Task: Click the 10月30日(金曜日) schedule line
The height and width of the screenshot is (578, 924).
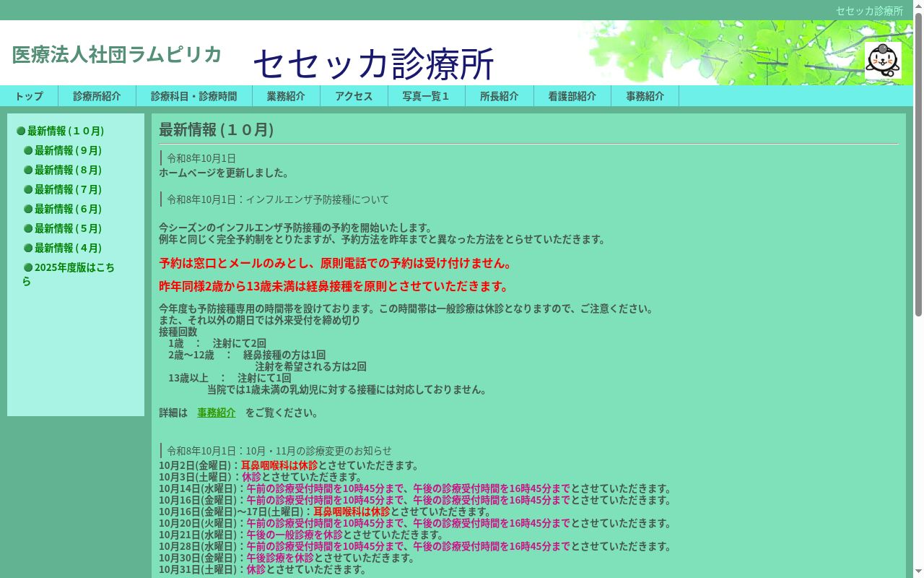Action: [x=287, y=558]
